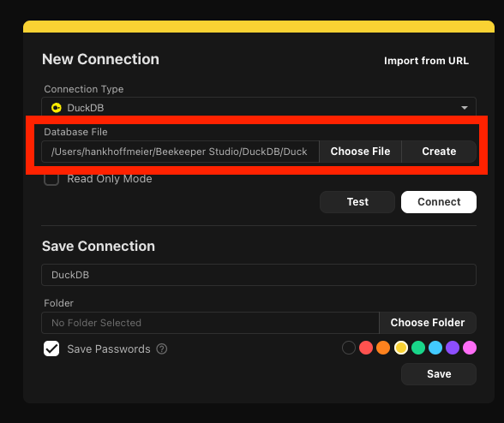Image resolution: width=504 pixels, height=423 pixels.
Task: Select the pink color swatch
Action: [x=470, y=348]
